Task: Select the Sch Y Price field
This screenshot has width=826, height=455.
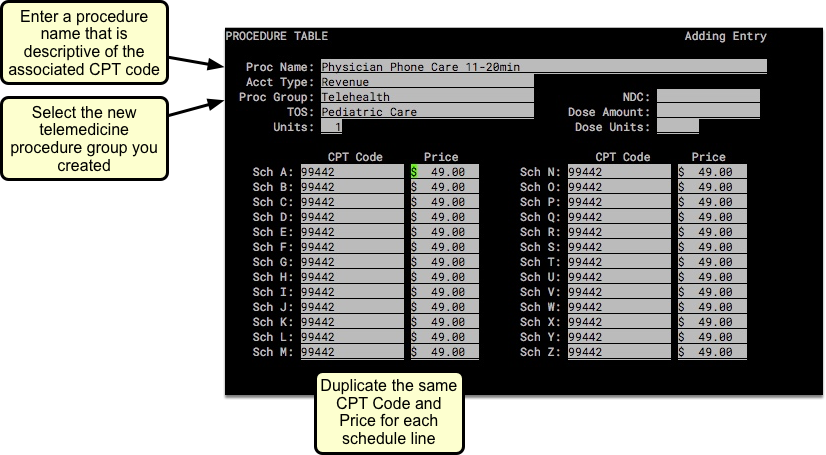Action: (x=712, y=337)
